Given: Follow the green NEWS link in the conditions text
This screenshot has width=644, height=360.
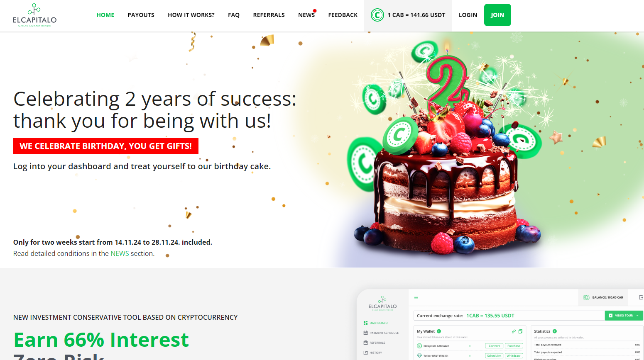Looking at the screenshot, I should coord(120,253).
